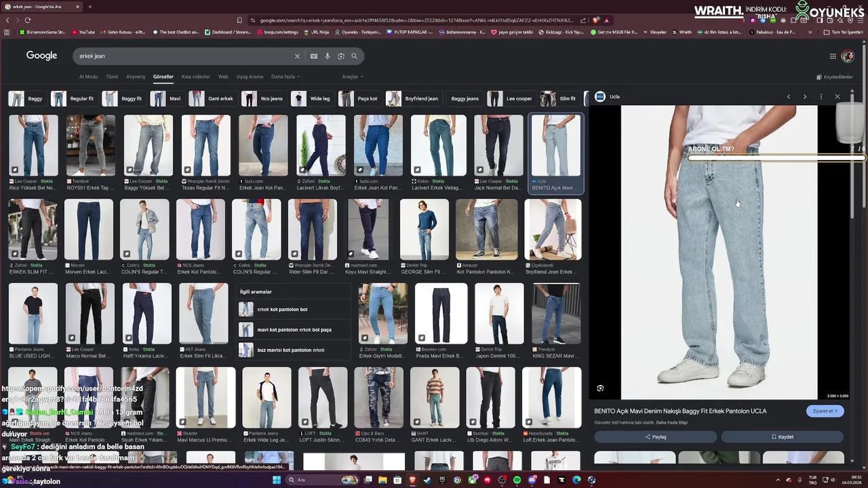Select related search buz mavisi kot pantolon erkek
Screen dimensions: 868x488
click(x=294, y=350)
